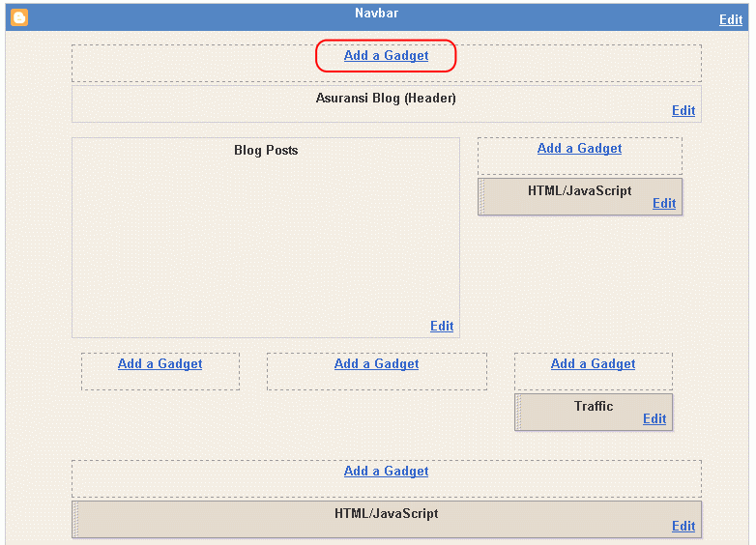Edit the Asuransi Blog (Header) widget

(x=683, y=110)
